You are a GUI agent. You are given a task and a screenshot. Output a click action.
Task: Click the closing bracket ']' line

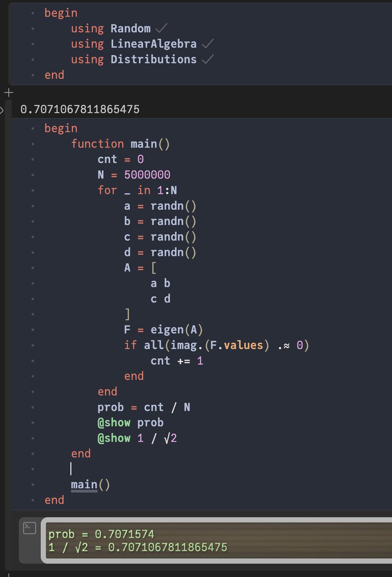point(127,314)
